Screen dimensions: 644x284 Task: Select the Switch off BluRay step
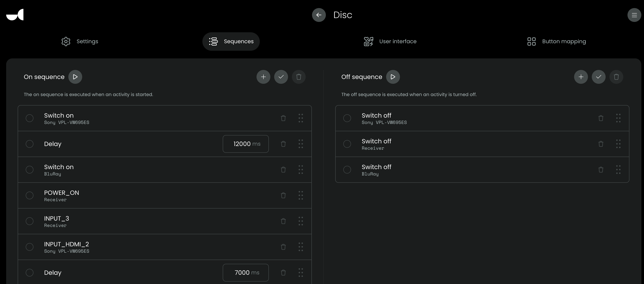pyautogui.click(x=347, y=170)
